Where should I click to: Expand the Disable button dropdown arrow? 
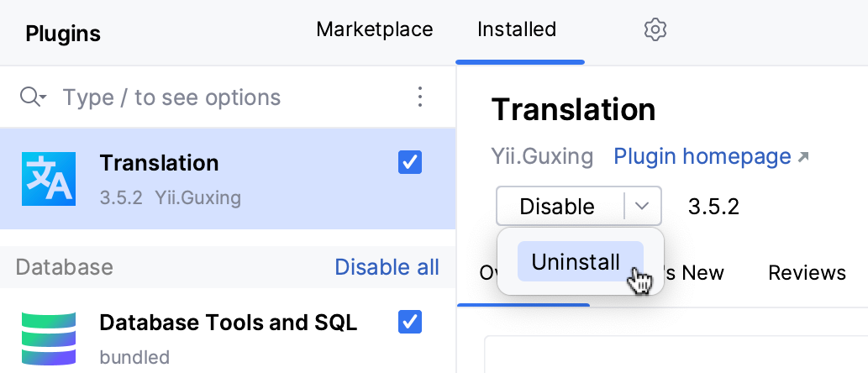pos(643,206)
